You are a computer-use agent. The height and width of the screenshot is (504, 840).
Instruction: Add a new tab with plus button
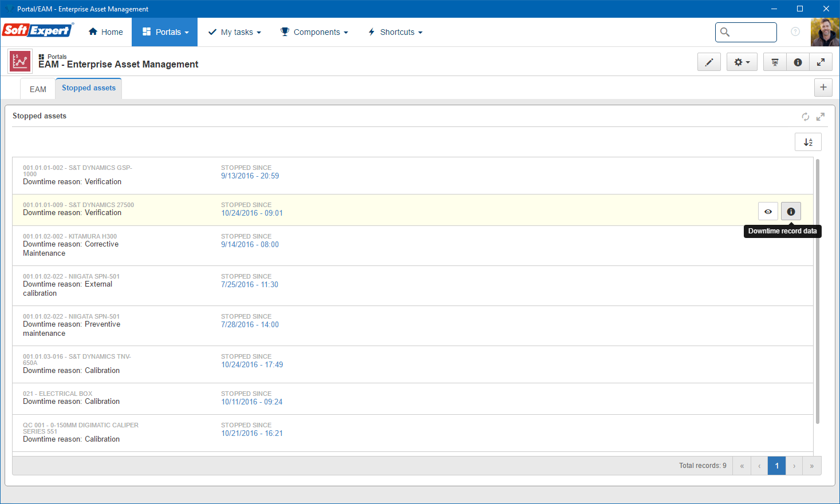point(823,88)
